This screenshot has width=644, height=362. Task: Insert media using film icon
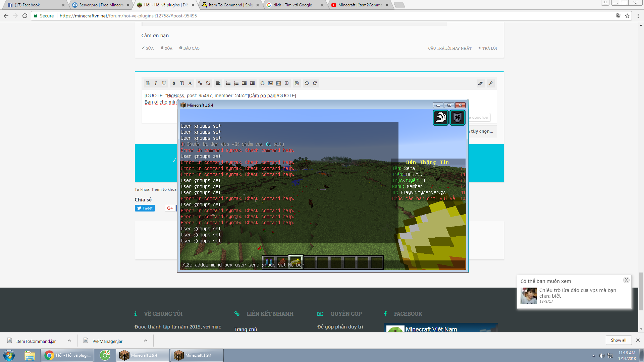(278, 83)
